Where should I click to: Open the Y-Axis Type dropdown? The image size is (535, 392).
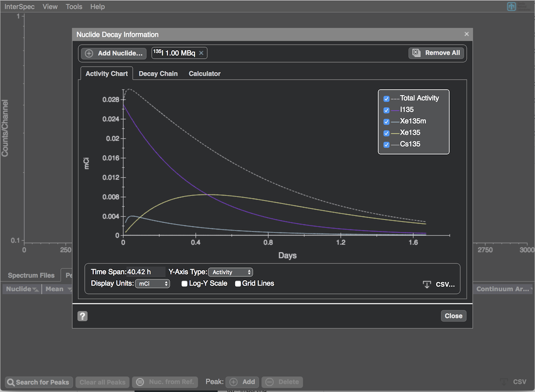[230, 272]
